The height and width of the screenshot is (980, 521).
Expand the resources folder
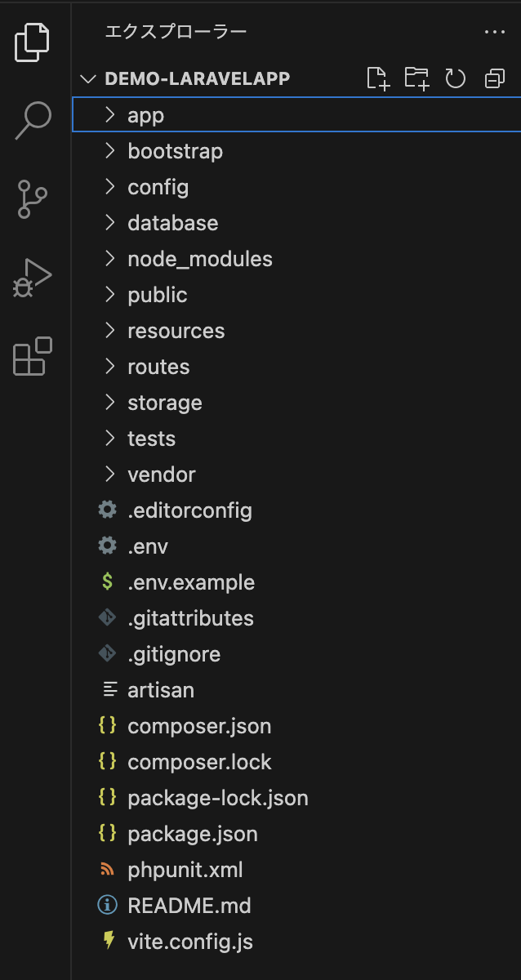(176, 331)
